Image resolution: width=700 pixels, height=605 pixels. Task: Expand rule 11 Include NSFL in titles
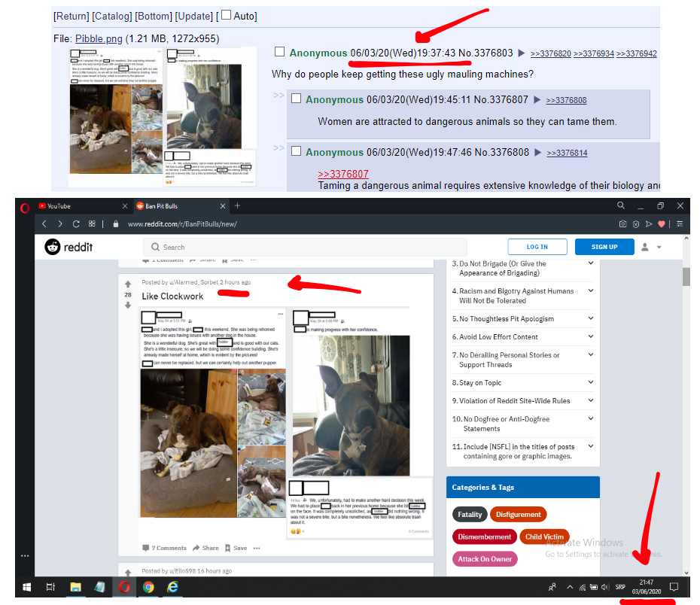[x=591, y=446]
